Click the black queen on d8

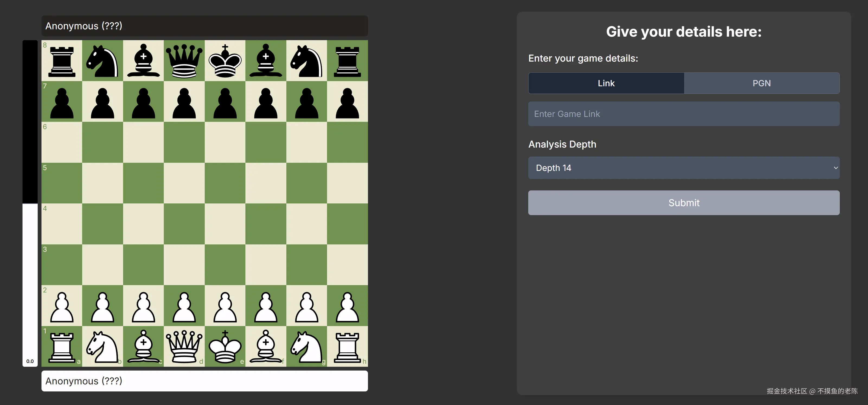(x=184, y=61)
